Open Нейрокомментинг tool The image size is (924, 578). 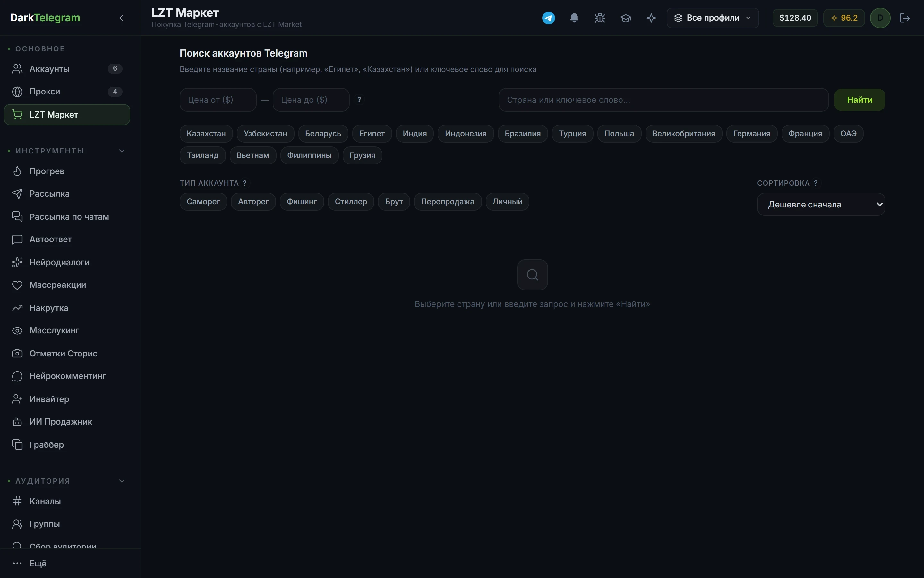[x=67, y=376]
